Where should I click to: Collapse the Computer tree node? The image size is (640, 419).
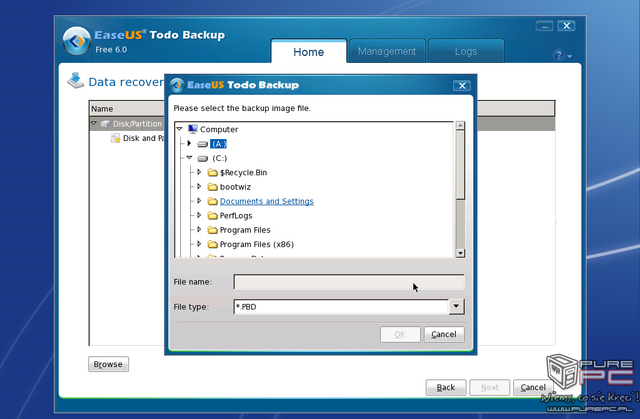[180, 129]
